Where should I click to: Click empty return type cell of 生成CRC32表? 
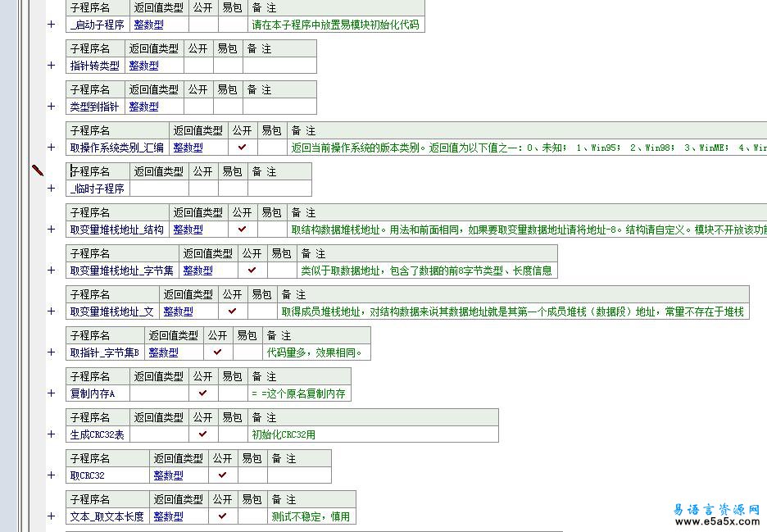[x=159, y=434]
